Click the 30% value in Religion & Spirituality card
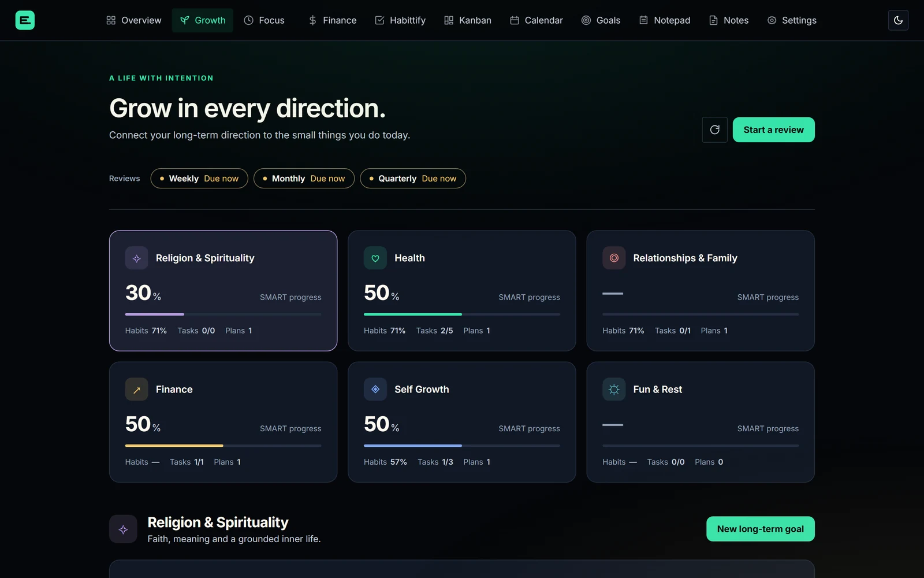Screen dimensions: 924x578 tap(143, 293)
